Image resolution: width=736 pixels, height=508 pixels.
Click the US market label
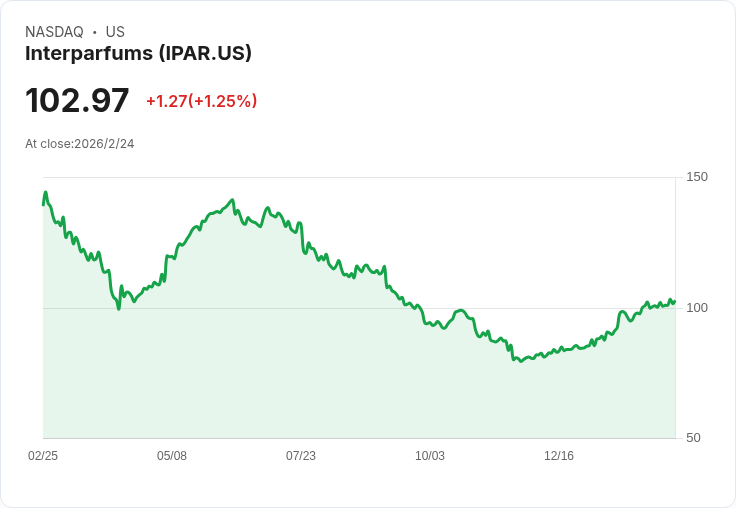115,32
